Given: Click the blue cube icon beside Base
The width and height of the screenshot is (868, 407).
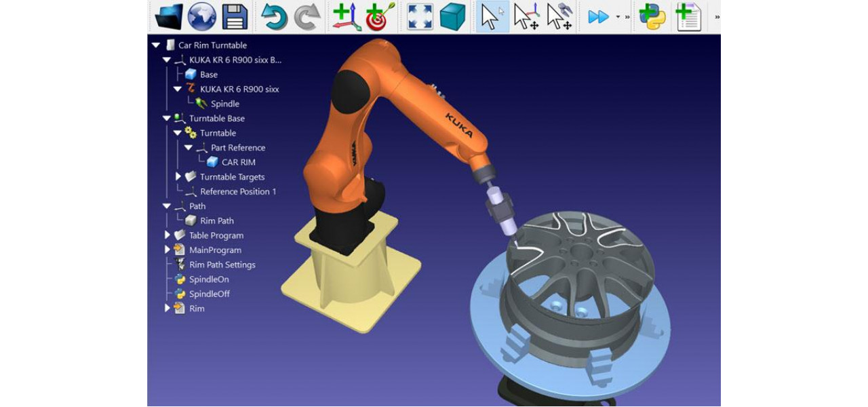Looking at the screenshot, I should coord(191,75).
